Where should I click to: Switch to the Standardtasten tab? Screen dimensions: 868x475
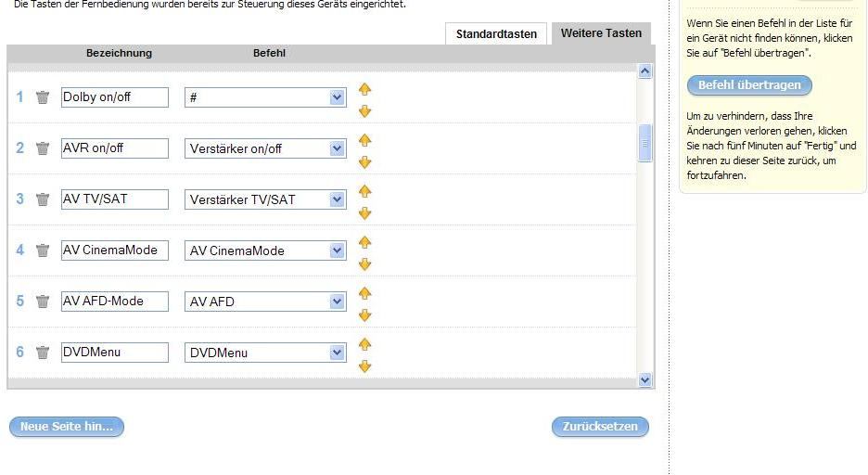click(x=496, y=34)
